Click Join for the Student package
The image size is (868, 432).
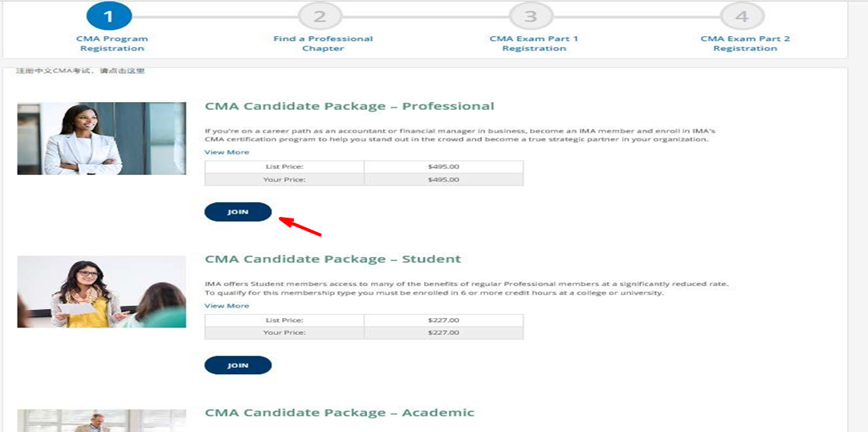click(x=238, y=365)
